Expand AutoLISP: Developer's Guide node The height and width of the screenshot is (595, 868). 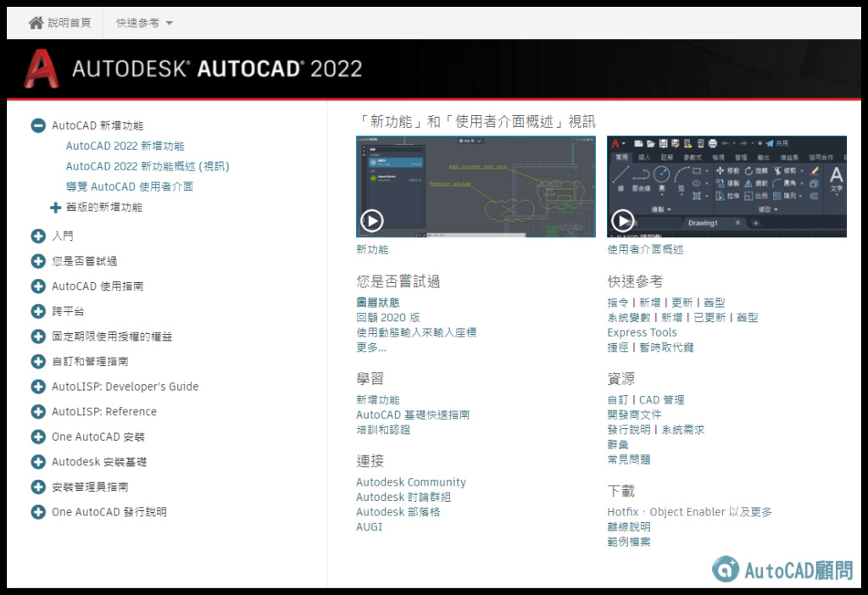pyautogui.click(x=38, y=386)
